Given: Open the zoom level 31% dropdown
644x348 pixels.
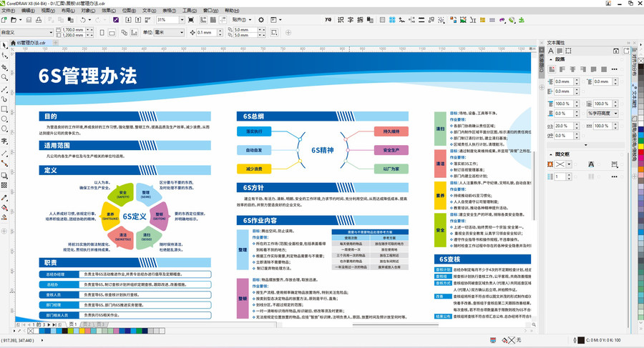Looking at the screenshot, I should coord(182,20).
